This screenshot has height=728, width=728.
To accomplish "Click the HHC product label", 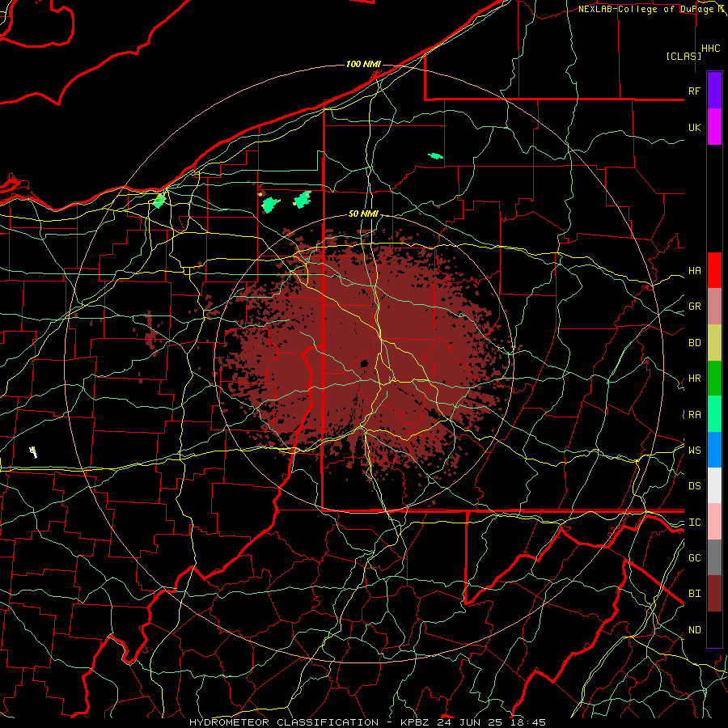I will tap(710, 49).
